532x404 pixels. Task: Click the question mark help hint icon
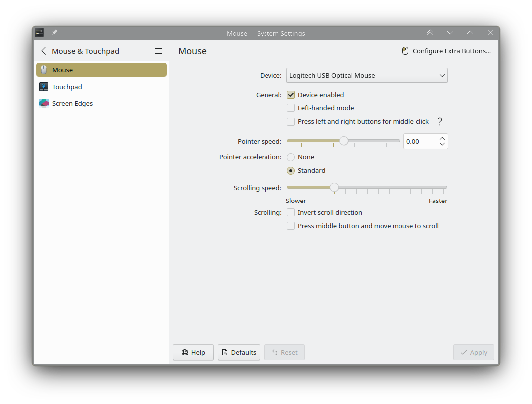point(440,122)
